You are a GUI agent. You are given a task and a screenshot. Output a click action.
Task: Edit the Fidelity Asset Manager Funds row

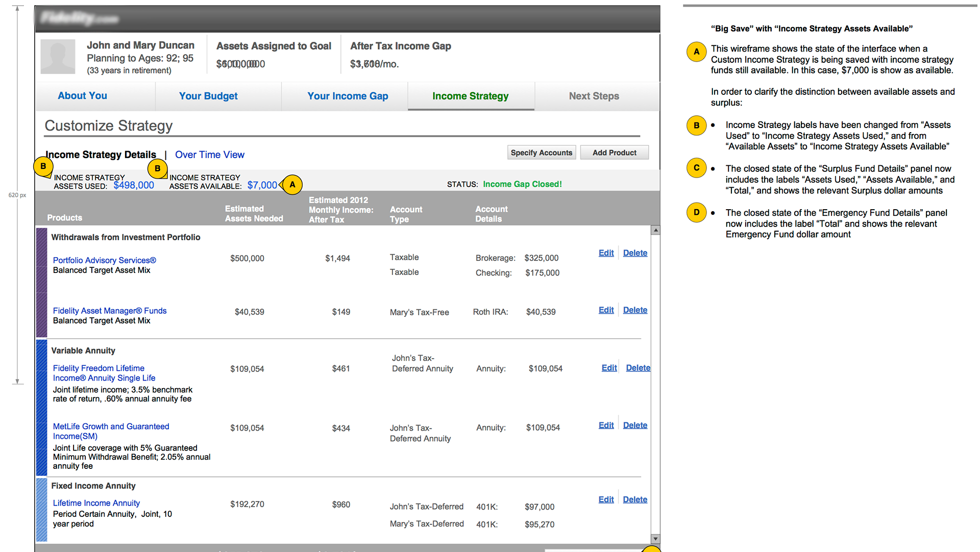tap(606, 310)
